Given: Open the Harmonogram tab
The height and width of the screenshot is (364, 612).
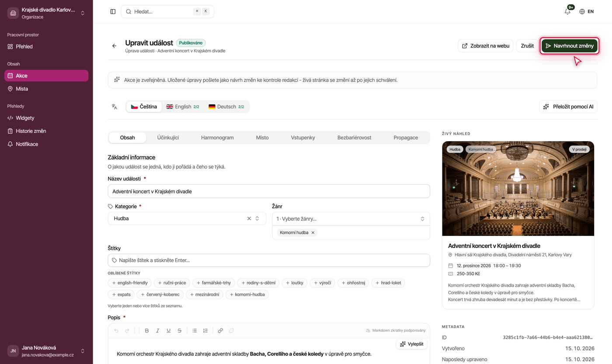Looking at the screenshot, I should (217, 138).
